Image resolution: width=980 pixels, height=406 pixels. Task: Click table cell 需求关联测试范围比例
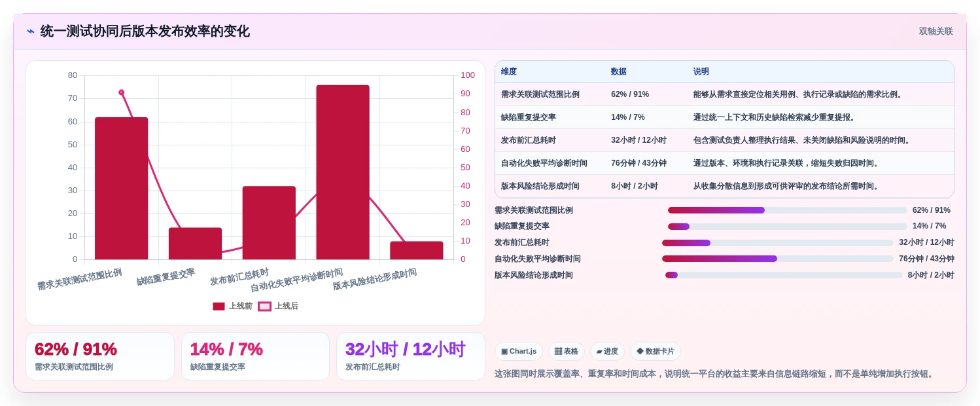540,94
